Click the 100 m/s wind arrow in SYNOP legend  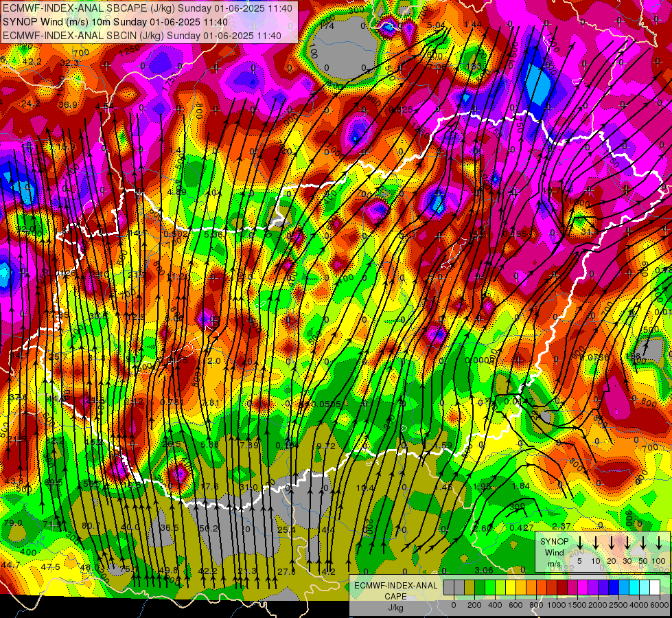point(659,543)
